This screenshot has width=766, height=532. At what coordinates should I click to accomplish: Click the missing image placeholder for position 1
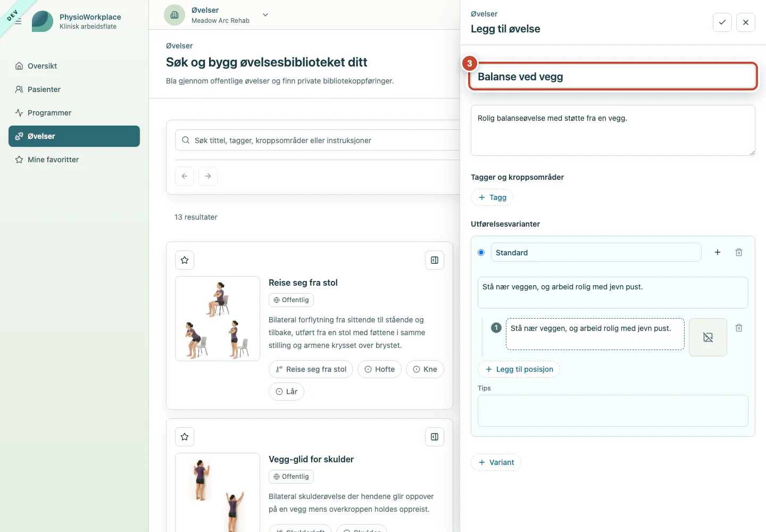(x=708, y=337)
